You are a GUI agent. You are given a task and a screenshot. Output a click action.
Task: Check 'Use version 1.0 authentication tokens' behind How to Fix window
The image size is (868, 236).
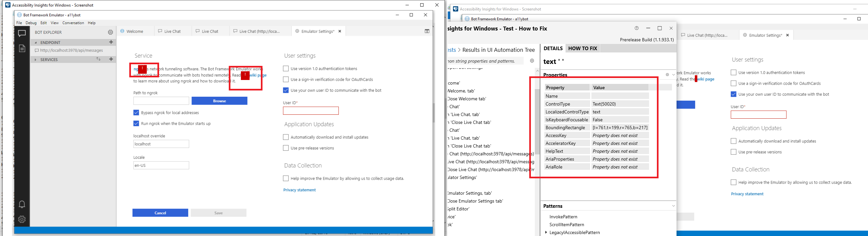coord(733,72)
